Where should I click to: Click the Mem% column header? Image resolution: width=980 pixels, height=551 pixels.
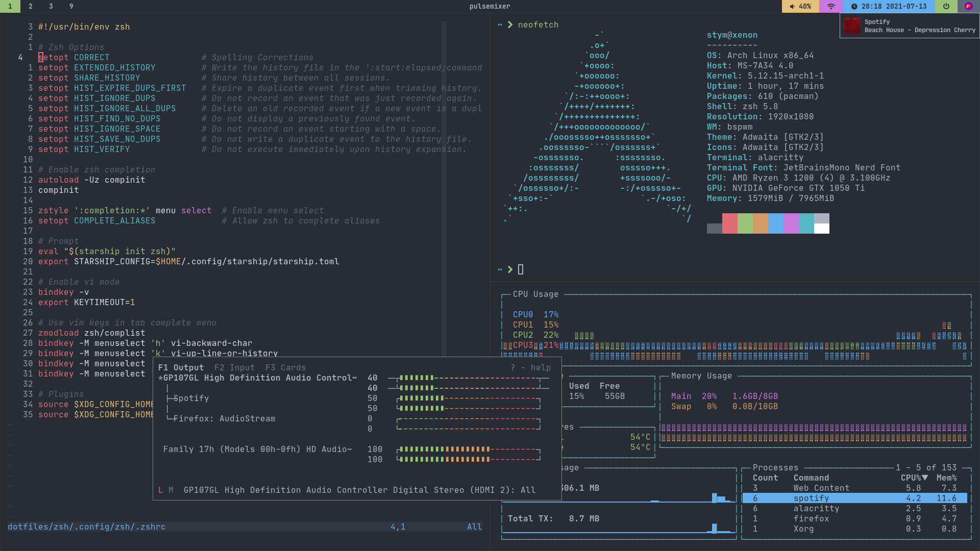946,478
